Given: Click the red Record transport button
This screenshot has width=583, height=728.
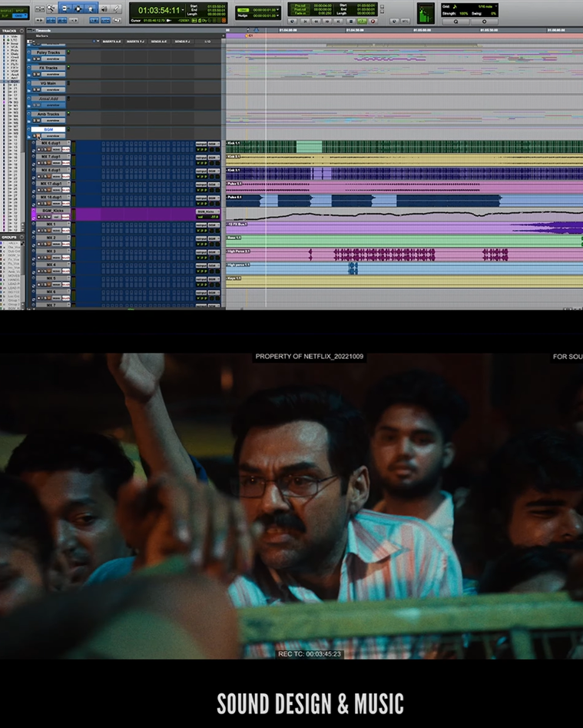Looking at the screenshot, I should click(x=373, y=22).
